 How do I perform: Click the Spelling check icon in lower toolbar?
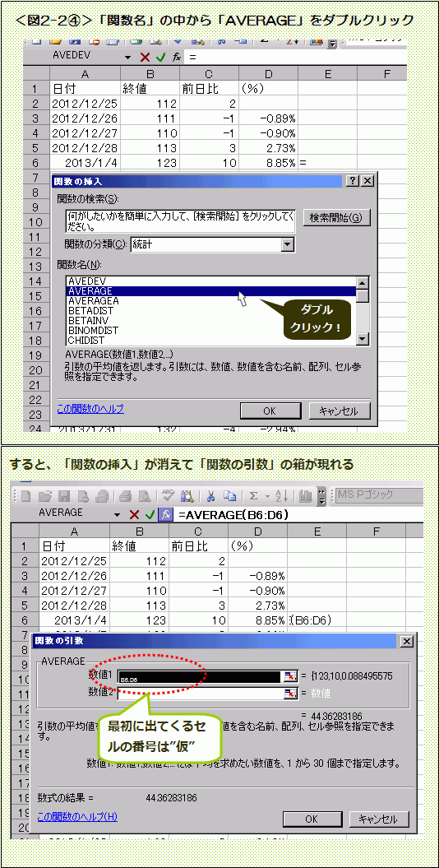tap(166, 495)
